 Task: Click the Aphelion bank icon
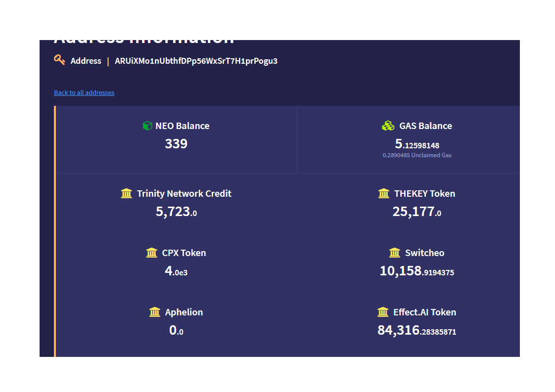tap(155, 312)
